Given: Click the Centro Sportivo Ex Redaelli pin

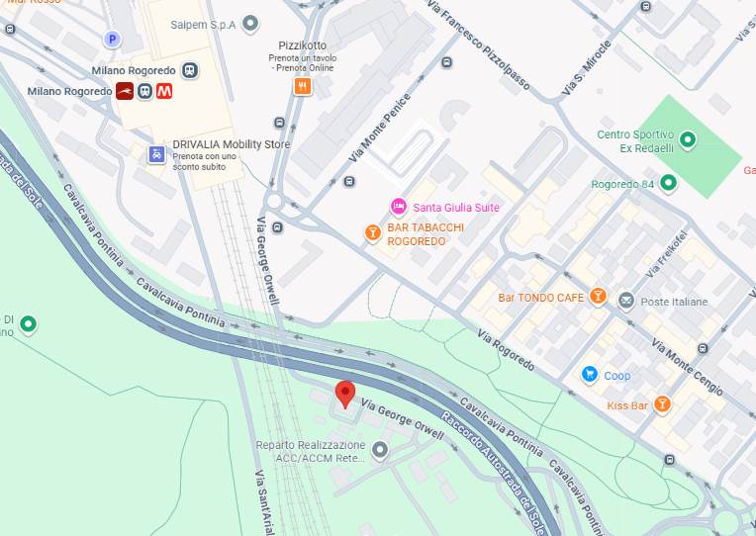Looking at the screenshot, I should (x=688, y=140).
